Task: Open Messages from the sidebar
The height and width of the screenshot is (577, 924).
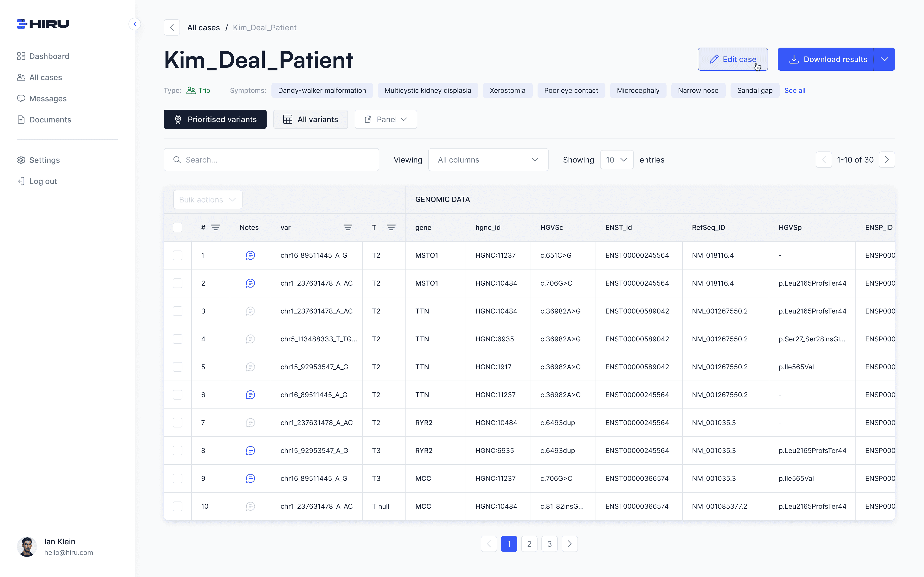Action: (48, 99)
